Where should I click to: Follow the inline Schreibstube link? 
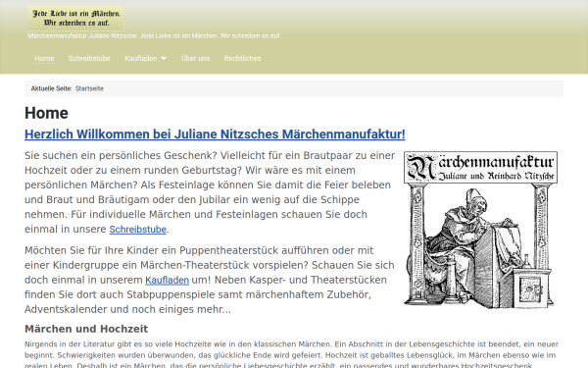(137, 229)
